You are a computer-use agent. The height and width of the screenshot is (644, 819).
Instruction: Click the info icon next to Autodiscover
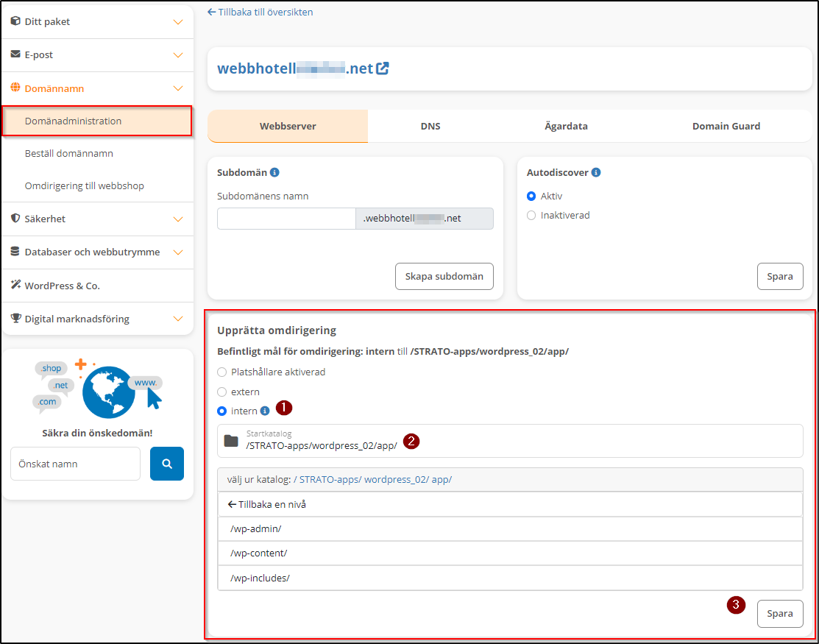(x=596, y=172)
